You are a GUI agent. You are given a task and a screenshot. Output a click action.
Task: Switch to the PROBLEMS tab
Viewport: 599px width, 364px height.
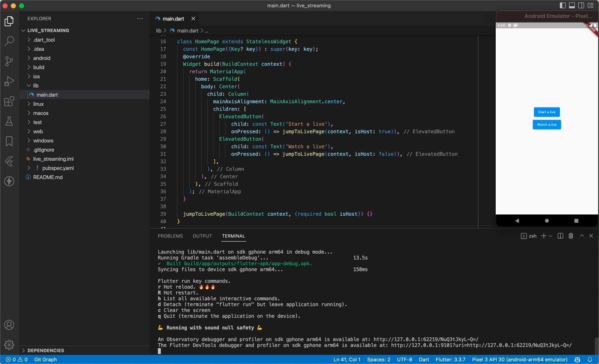pyautogui.click(x=170, y=236)
